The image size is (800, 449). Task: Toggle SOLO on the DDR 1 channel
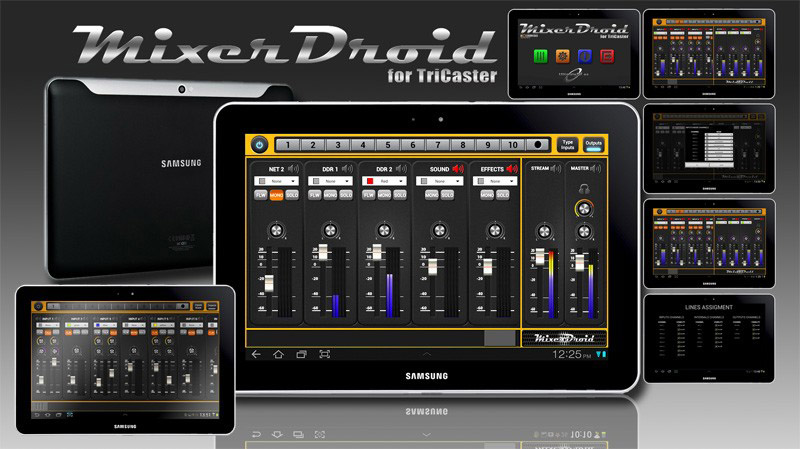pyautogui.click(x=346, y=195)
